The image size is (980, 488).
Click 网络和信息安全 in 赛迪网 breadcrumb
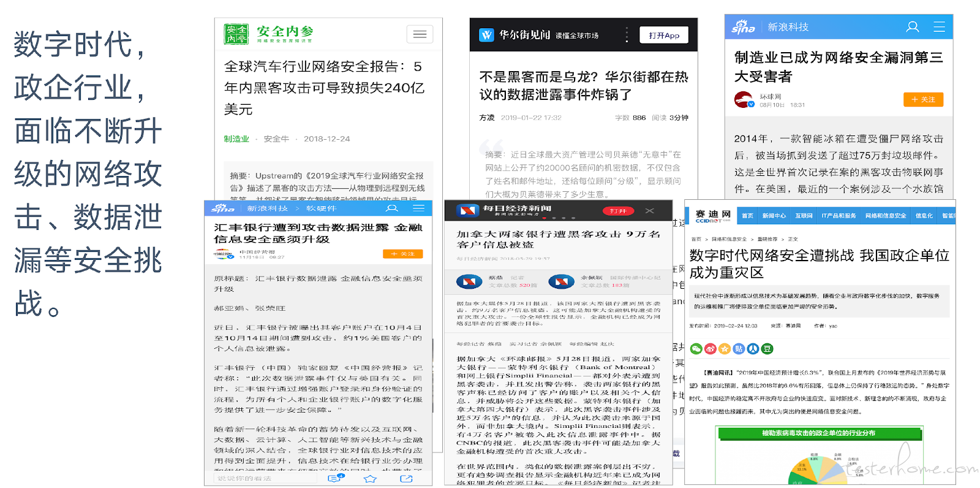pos(729,239)
